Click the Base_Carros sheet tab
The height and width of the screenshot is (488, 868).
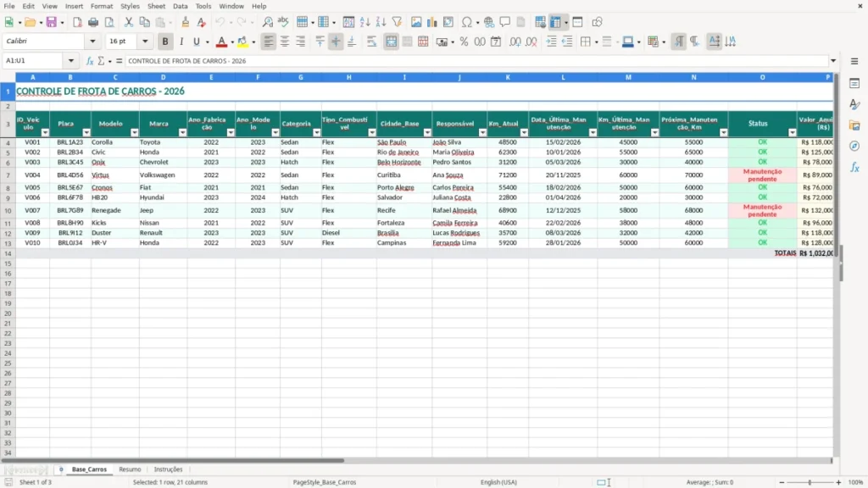click(89, 469)
